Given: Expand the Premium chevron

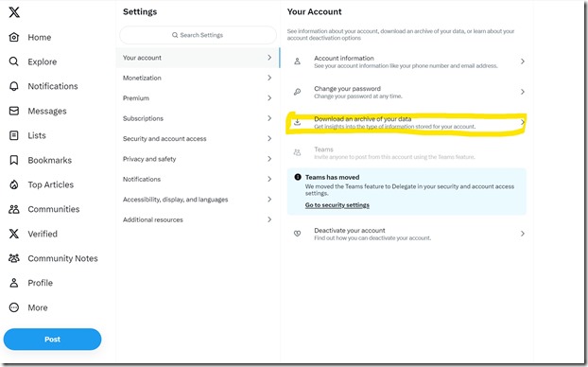Looking at the screenshot, I should click(269, 98).
